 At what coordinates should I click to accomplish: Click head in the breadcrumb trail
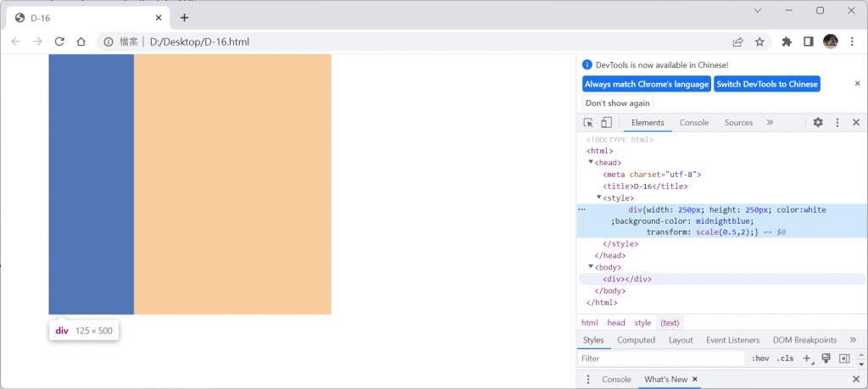pos(616,323)
